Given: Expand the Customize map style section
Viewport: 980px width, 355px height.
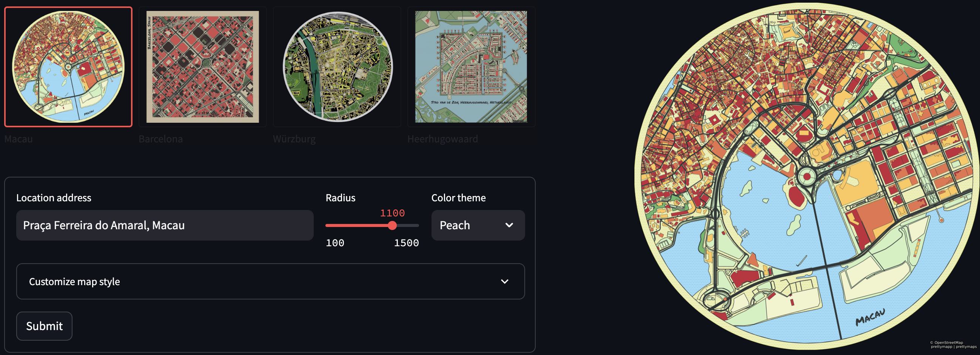Looking at the screenshot, I should click(x=271, y=282).
